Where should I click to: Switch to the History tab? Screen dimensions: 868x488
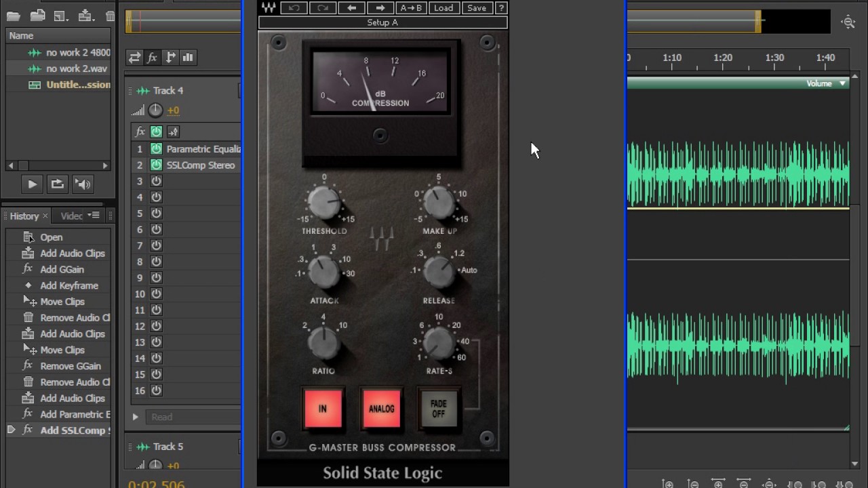[x=24, y=216]
